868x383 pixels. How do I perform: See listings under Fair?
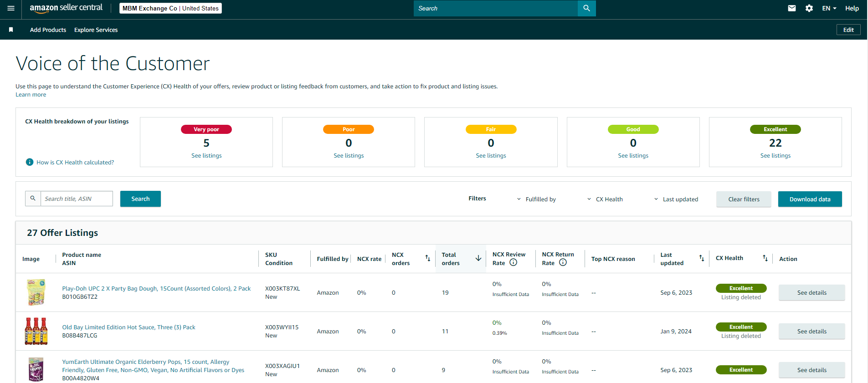[x=491, y=156]
